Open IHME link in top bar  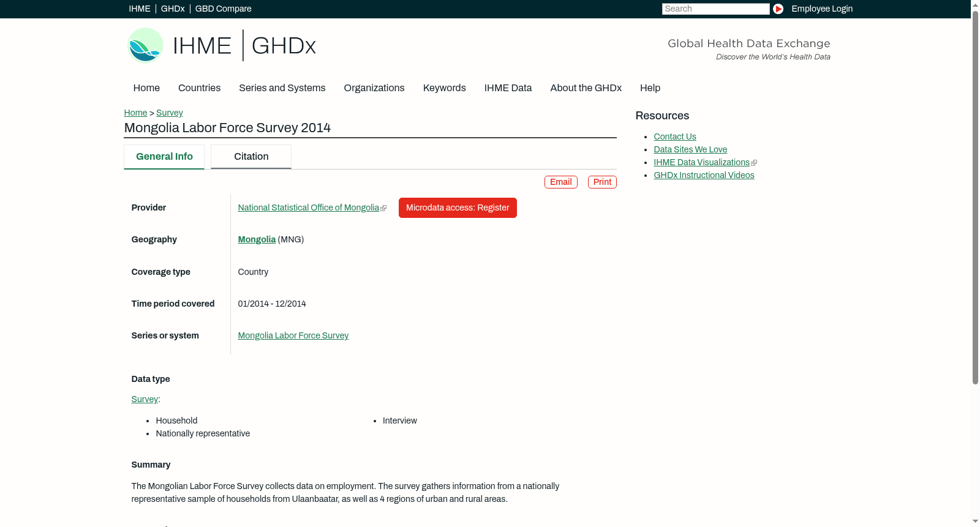140,9
